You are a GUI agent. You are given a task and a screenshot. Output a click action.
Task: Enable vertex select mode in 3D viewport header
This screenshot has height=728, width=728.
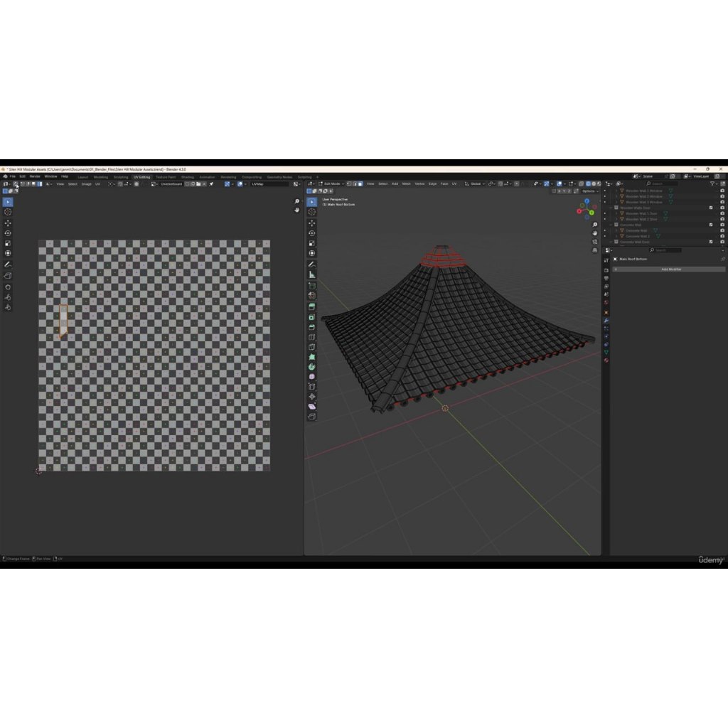point(349,184)
